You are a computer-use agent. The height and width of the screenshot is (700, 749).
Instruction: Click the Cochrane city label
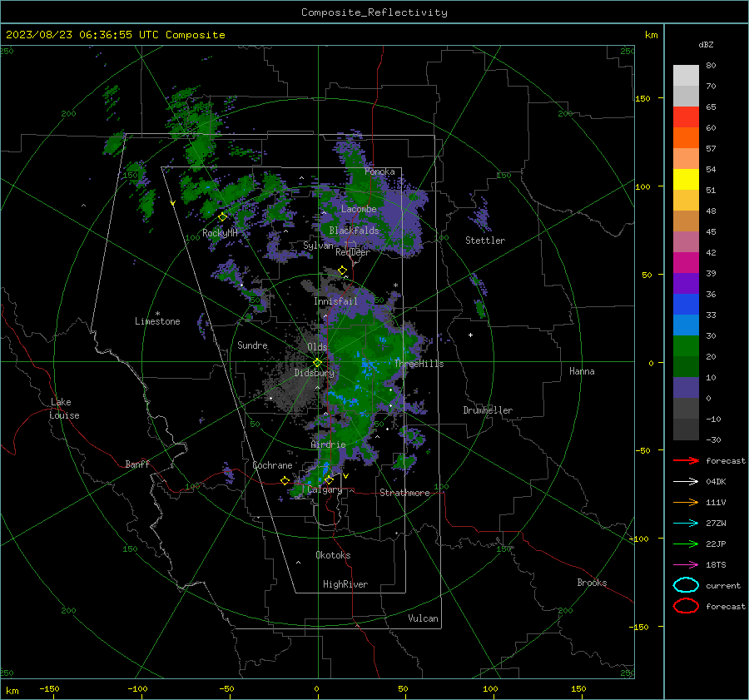tap(272, 465)
